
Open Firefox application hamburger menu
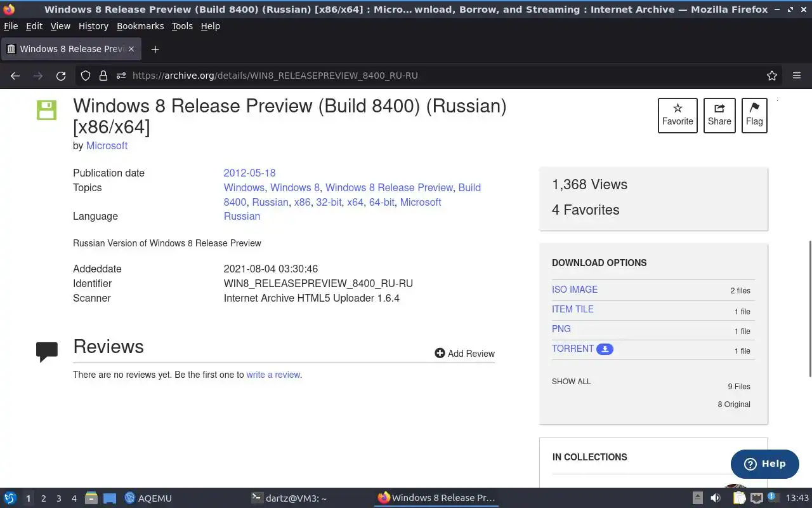[797, 76]
